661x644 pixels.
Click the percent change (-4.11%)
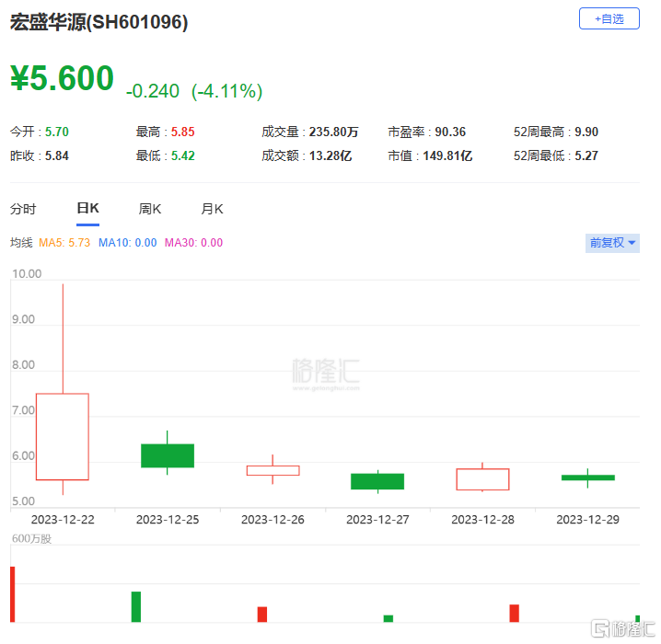pyautogui.click(x=226, y=91)
